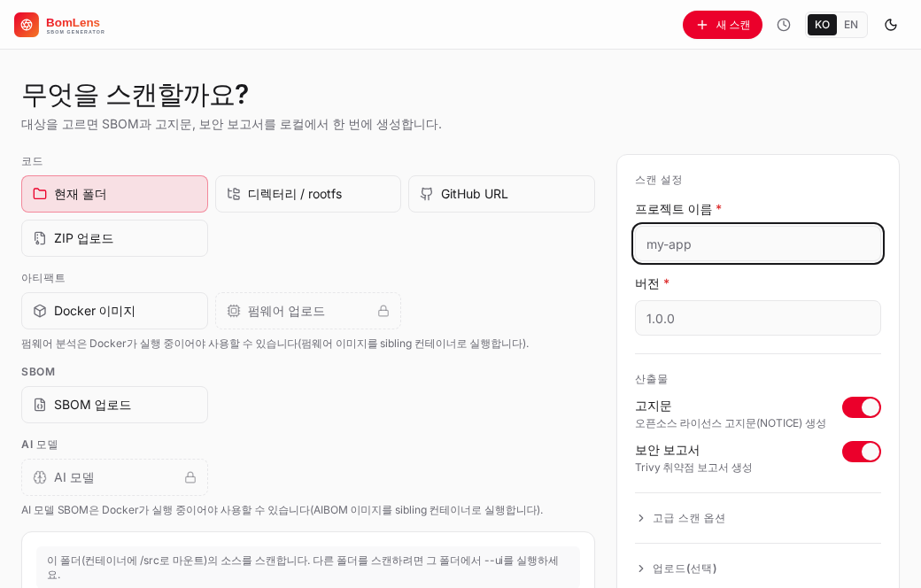Switch language to EN
Viewport: 921px width, 588px height.
tap(850, 25)
